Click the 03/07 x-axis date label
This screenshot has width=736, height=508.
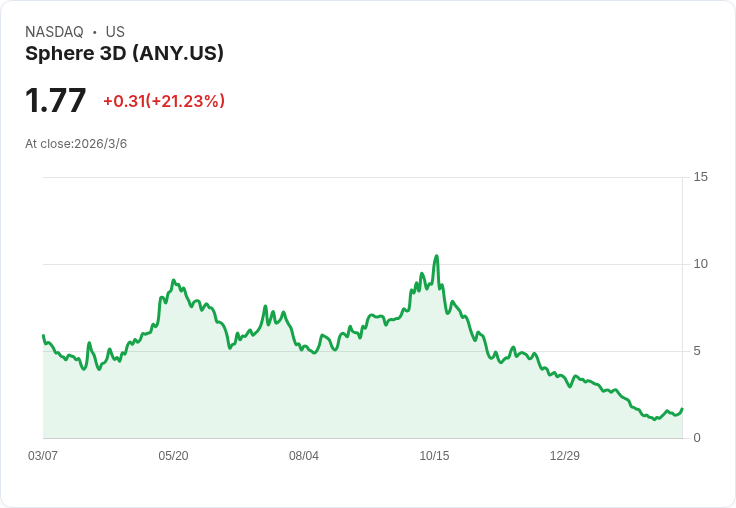(x=43, y=456)
